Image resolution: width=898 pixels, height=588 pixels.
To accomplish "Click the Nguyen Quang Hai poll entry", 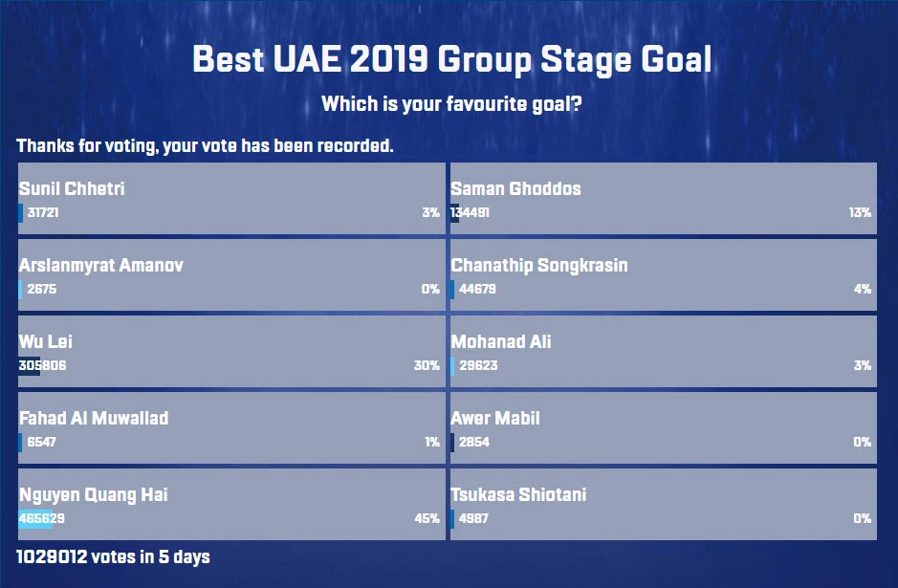I will tap(231, 505).
